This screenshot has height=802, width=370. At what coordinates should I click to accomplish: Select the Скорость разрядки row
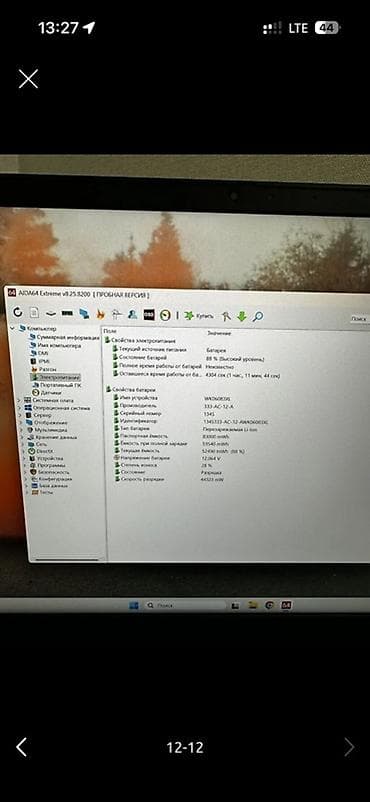click(140, 480)
